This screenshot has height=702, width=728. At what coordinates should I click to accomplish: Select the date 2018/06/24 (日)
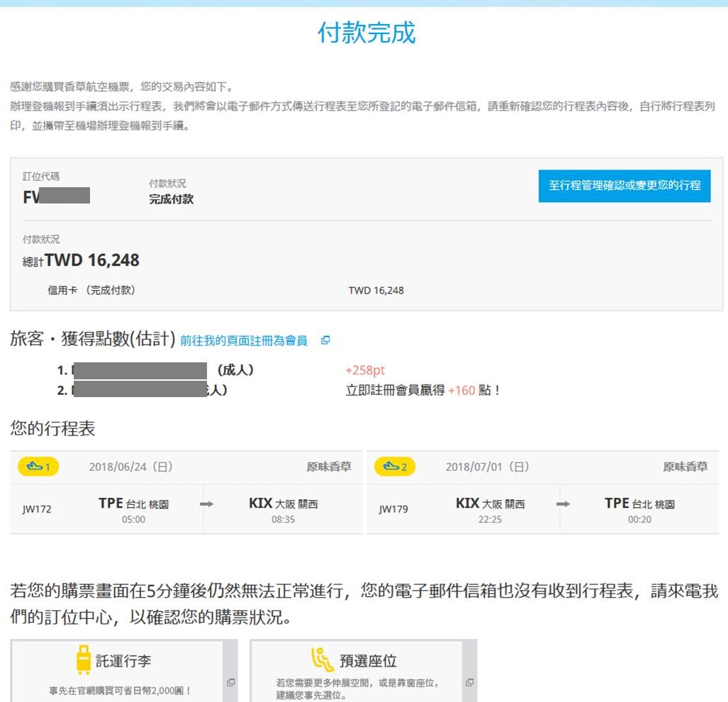point(131,467)
